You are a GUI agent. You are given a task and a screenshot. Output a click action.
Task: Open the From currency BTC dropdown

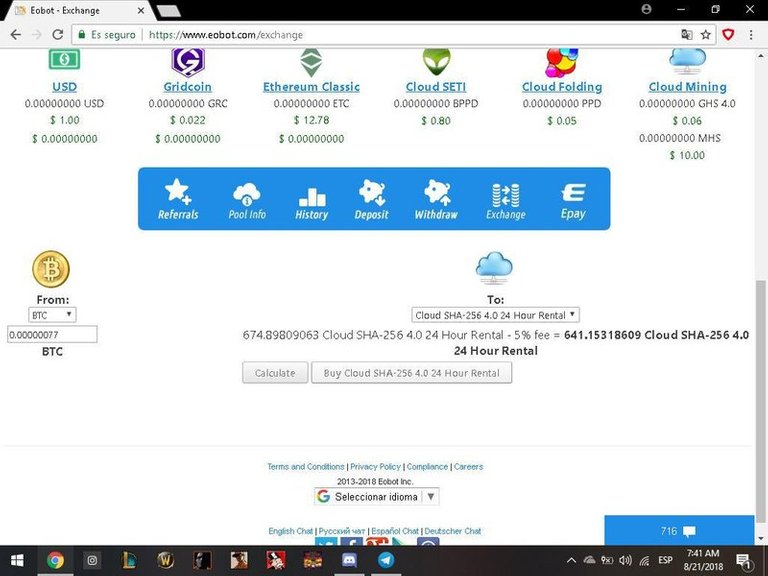[x=52, y=315]
